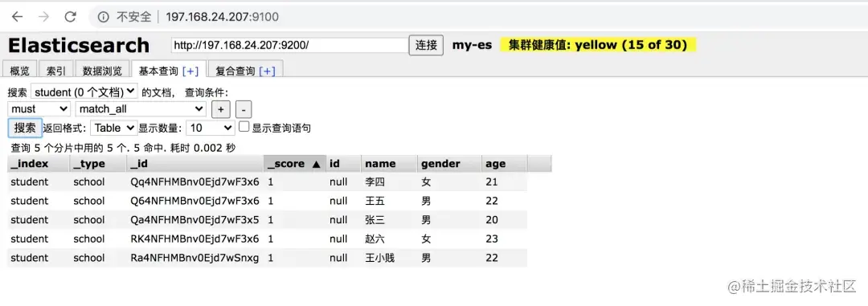Sort by _type column header

tap(98, 164)
